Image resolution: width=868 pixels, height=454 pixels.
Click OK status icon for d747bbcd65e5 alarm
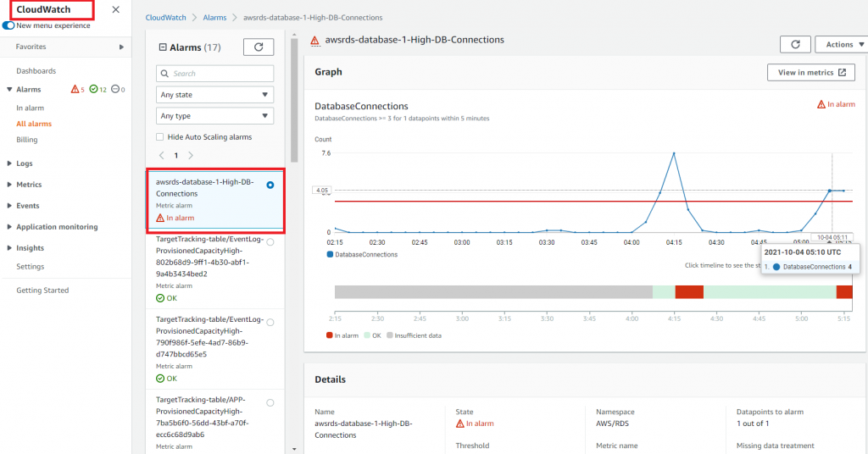point(160,379)
